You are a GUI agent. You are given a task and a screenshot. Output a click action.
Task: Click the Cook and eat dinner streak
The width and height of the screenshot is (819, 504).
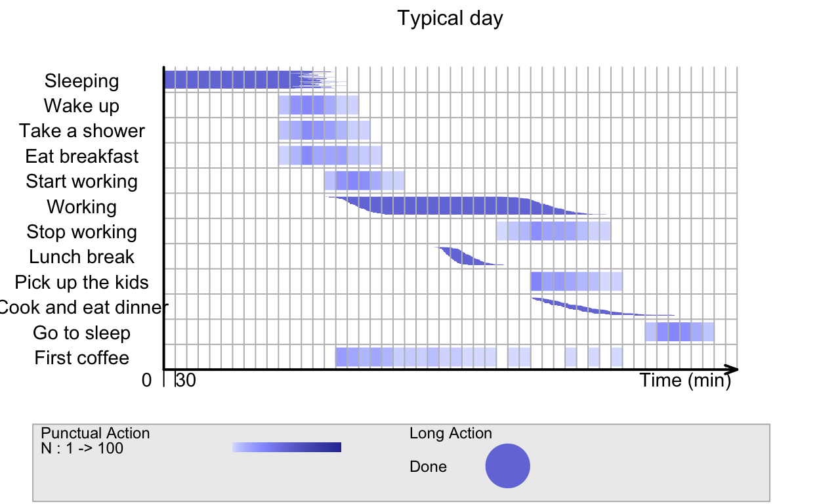point(602,306)
